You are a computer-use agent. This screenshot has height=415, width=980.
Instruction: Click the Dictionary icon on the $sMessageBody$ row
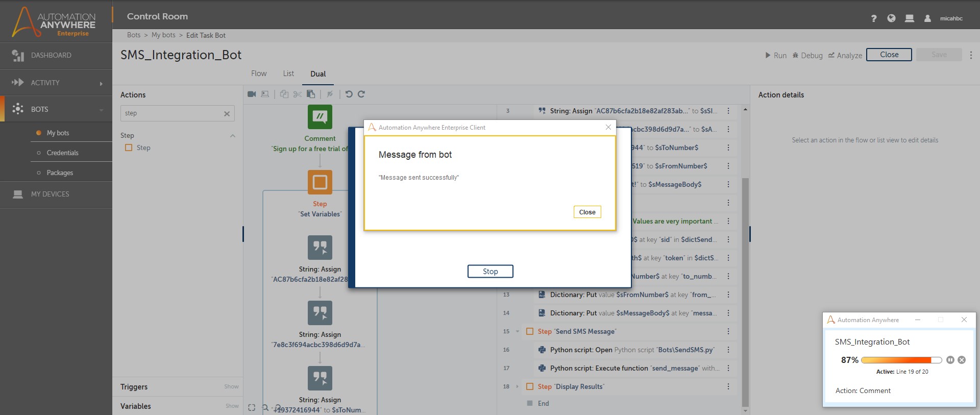pos(542,313)
